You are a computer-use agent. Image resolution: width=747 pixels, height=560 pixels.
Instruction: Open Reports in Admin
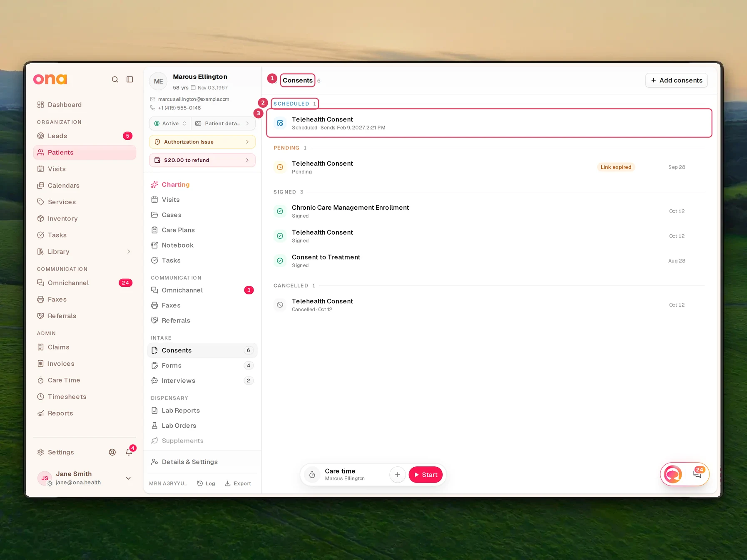click(x=85, y=414)
